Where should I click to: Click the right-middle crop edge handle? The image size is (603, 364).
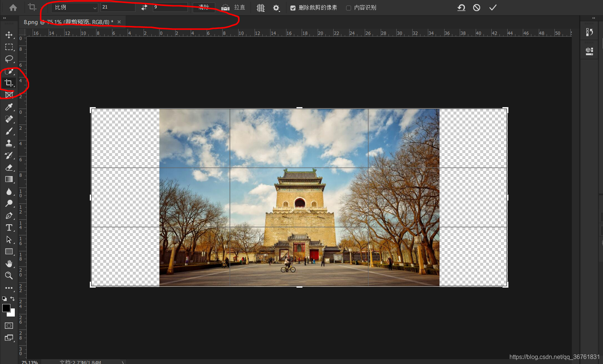click(x=507, y=198)
